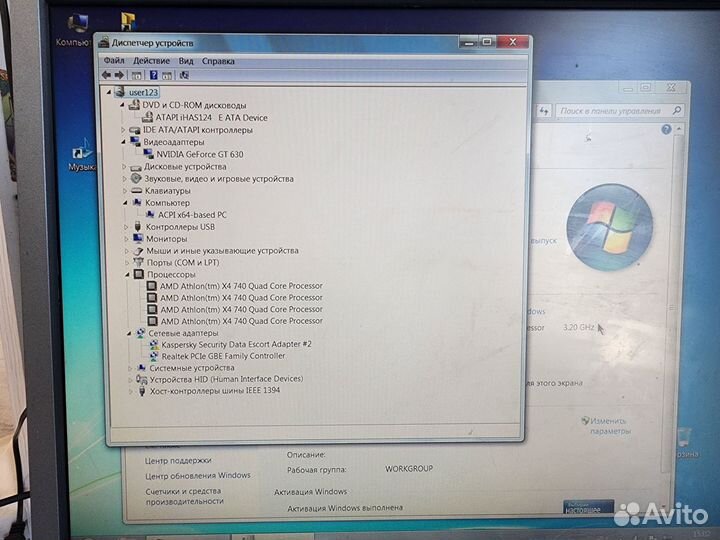Click the Forward arrow in Device Manager toolbar
720x540 pixels.
point(119,75)
